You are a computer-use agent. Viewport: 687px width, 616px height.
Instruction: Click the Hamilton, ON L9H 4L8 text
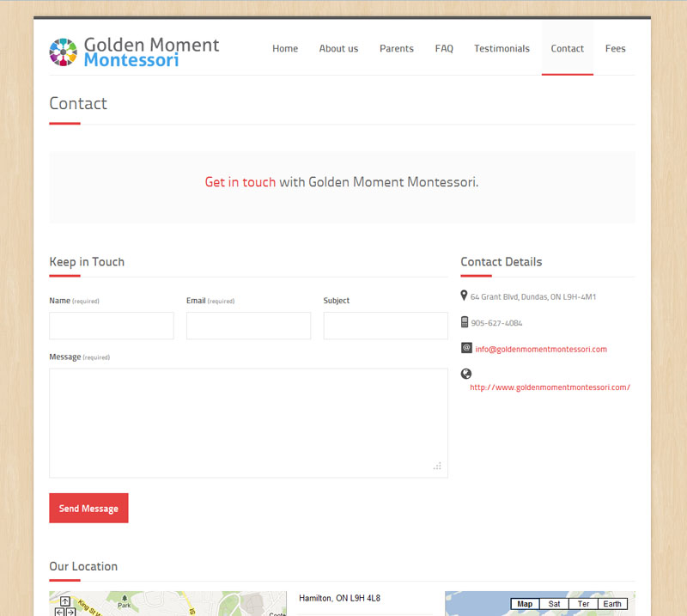[x=339, y=598]
